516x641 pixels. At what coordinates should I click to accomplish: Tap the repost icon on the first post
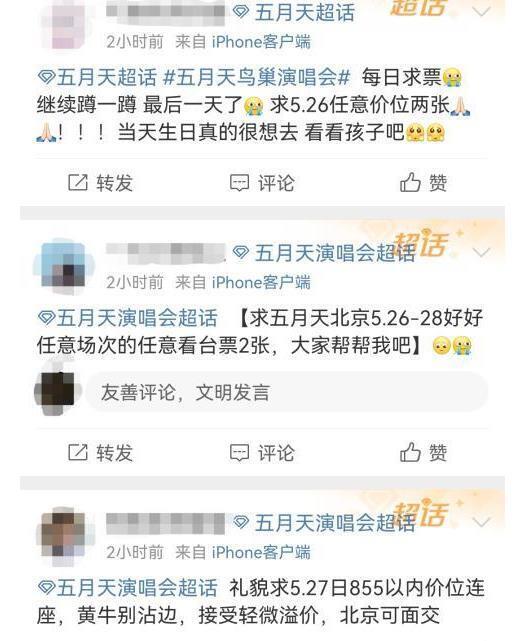tap(78, 182)
